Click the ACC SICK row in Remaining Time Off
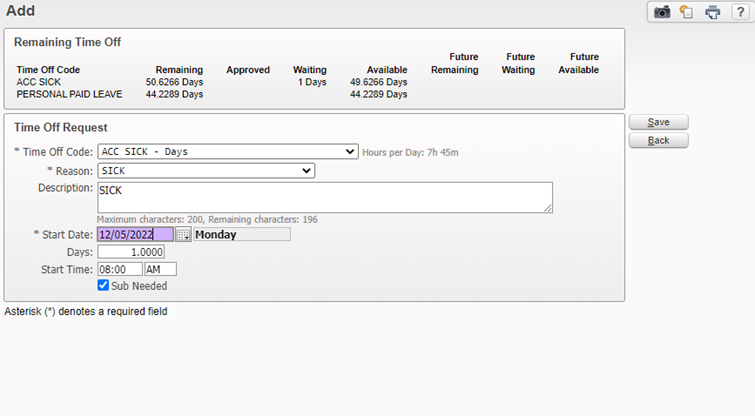This screenshot has height=416, width=755. 41,82
